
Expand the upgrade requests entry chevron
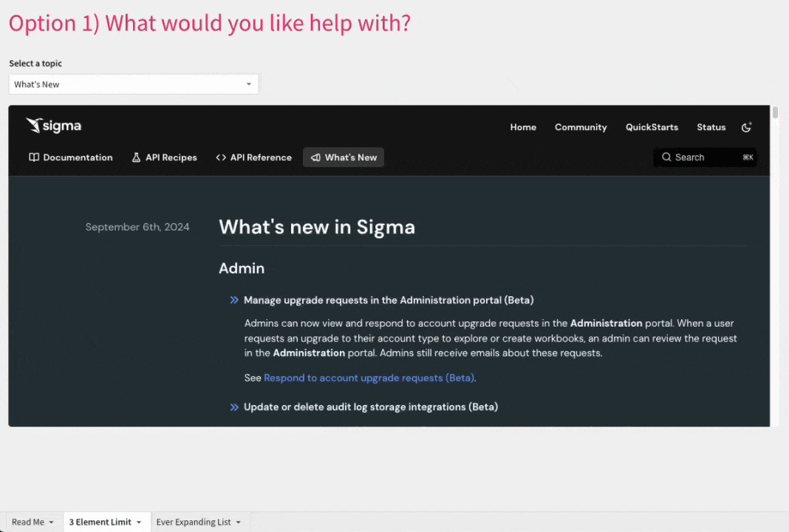coord(234,300)
